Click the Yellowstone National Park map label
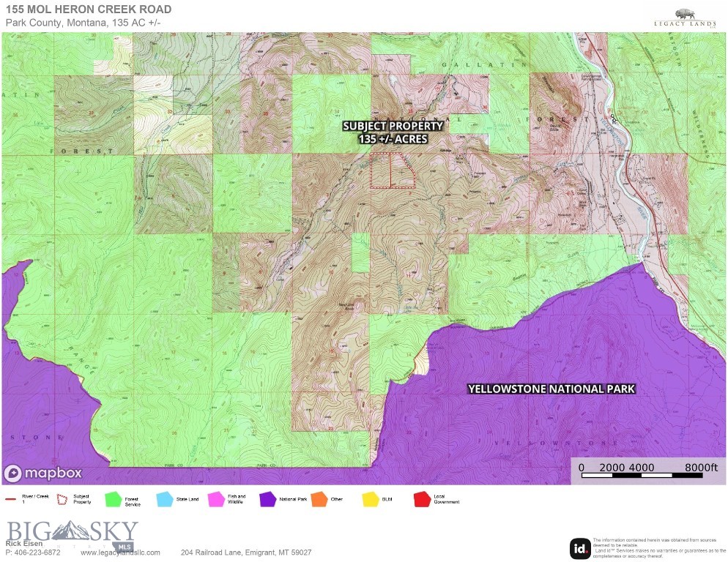 551,389
